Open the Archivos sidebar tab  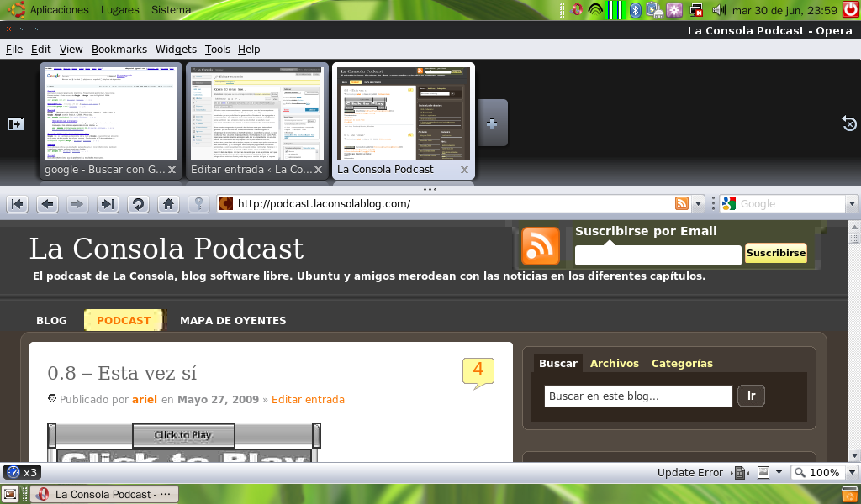click(615, 363)
